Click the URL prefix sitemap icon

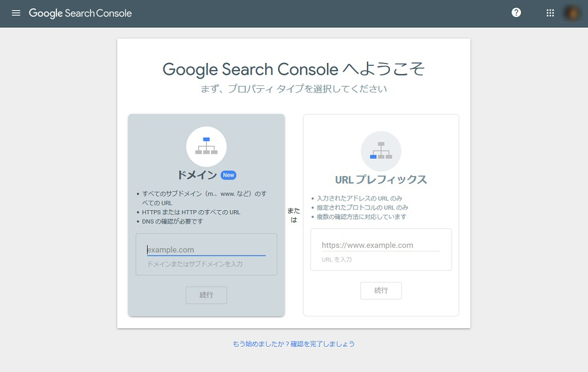[381, 151]
